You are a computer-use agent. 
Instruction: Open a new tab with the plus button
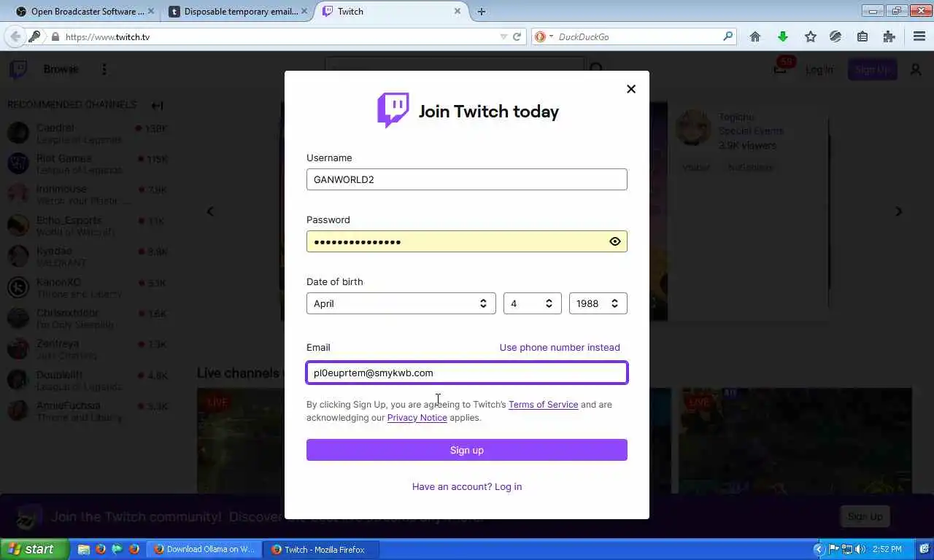(481, 11)
